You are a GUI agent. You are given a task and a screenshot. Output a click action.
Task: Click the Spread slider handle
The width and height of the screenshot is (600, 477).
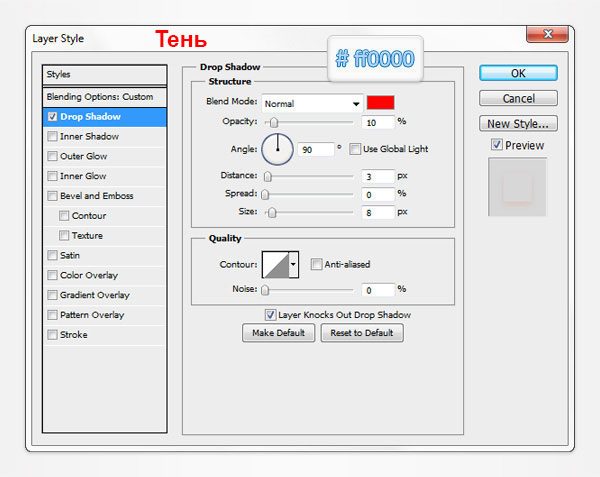coord(265,195)
